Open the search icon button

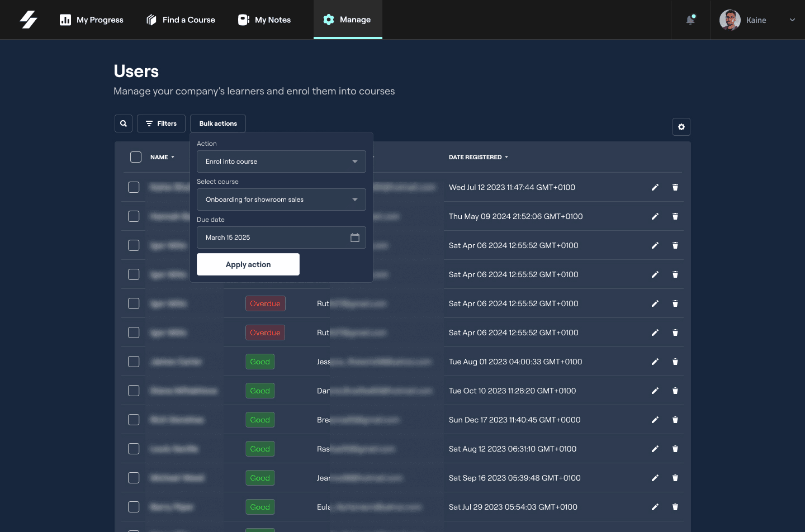tap(124, 123)
